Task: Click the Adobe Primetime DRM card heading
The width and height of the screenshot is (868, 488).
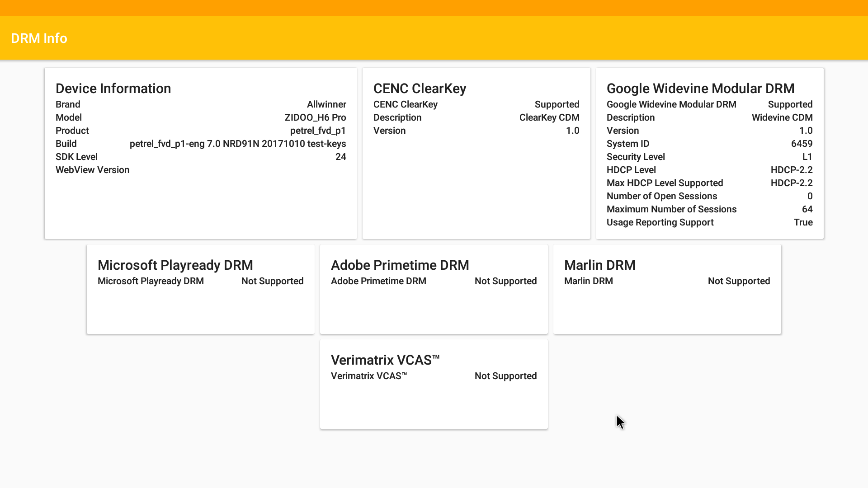Action: [x=400, y=265]
